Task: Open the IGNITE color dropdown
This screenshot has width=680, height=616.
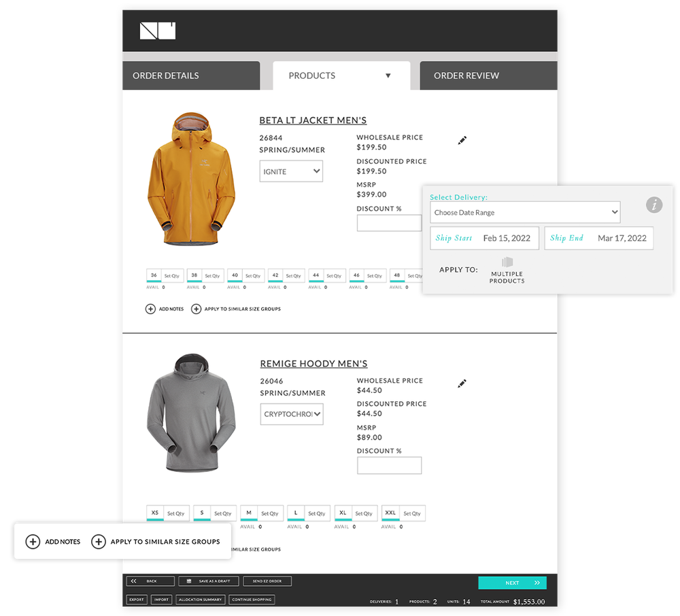Action: [291, 171]
